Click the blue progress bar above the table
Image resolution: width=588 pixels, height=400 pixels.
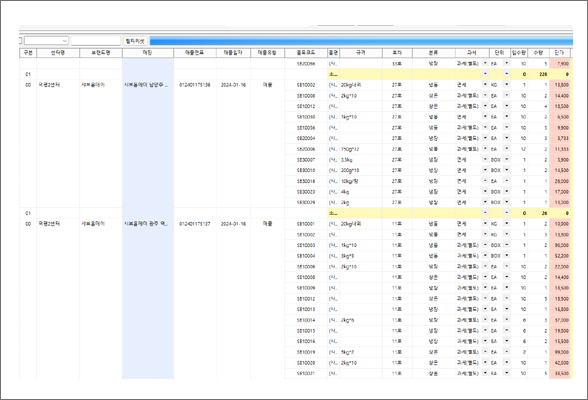[361, 41]
